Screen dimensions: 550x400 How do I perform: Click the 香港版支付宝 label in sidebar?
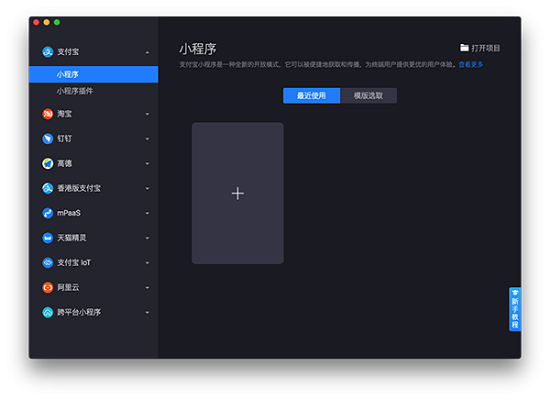[79, 188]
